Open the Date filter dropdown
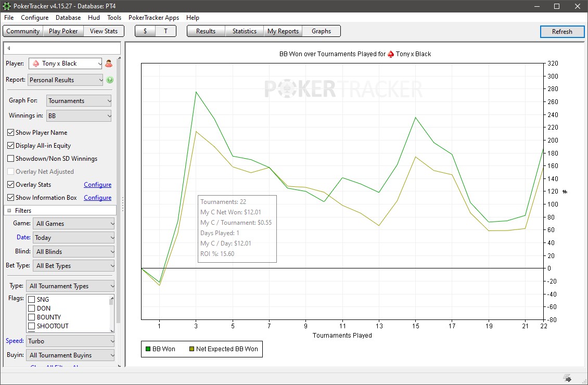The image size is (588, 385). [73, 238]
